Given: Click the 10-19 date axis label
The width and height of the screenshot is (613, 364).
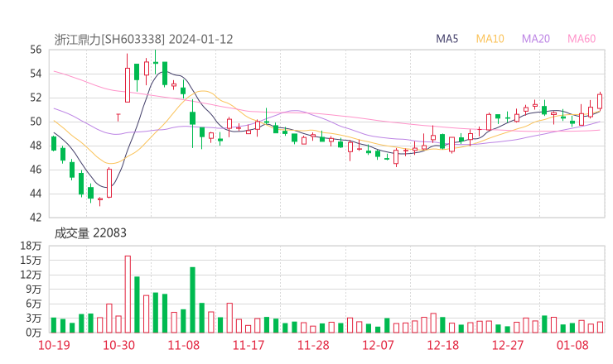Looking at the screenshot, I should [54, 345].
